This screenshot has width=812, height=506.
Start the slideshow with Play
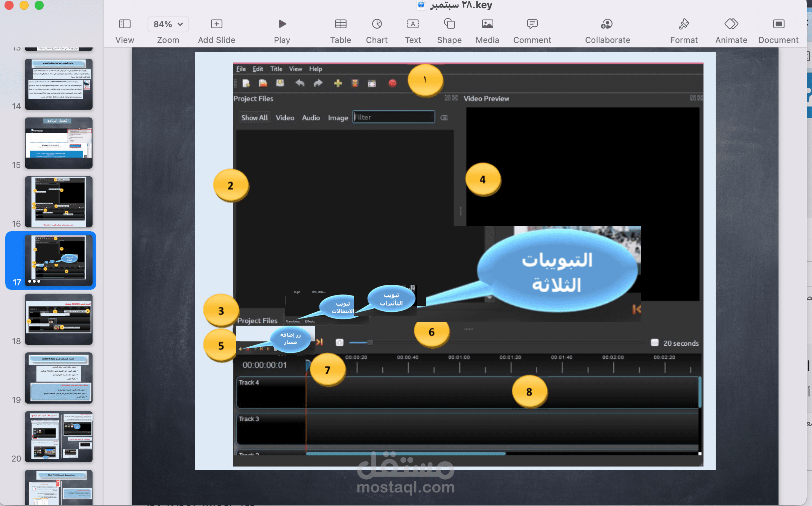tap(282, 24)
